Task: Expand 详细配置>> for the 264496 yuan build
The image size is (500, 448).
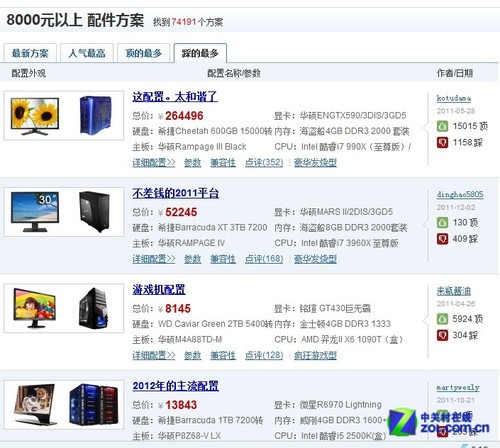Action: [154, 163]
